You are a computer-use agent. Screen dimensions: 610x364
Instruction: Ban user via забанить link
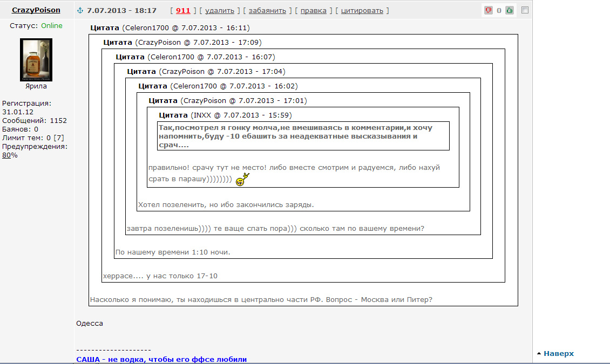[267, 11]
